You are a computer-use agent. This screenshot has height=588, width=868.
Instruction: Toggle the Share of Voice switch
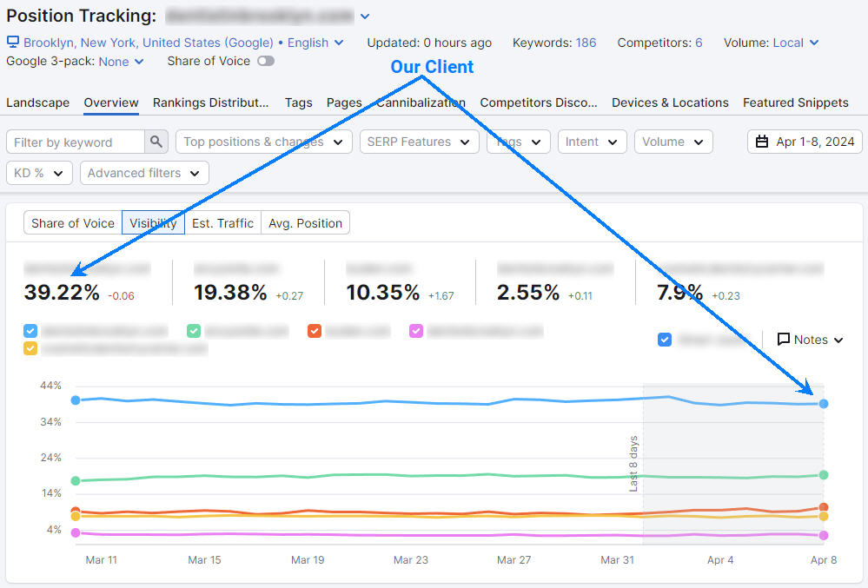point(266,61)
